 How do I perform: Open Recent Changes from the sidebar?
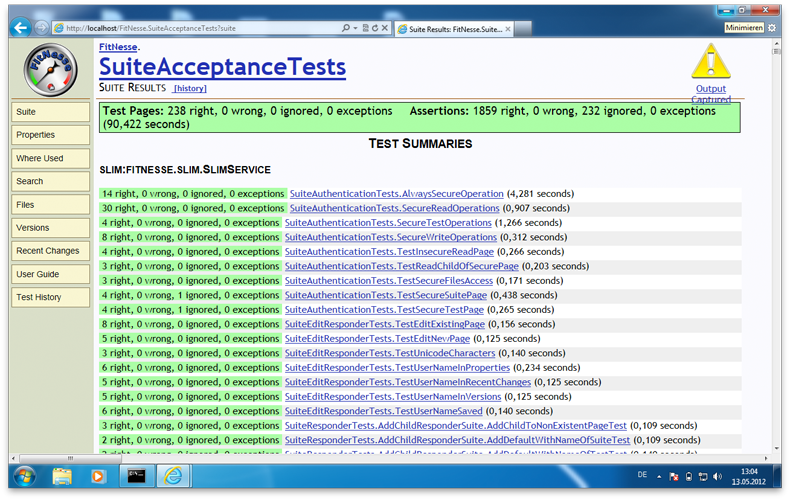pyautogui.click(x=50, y=251)
